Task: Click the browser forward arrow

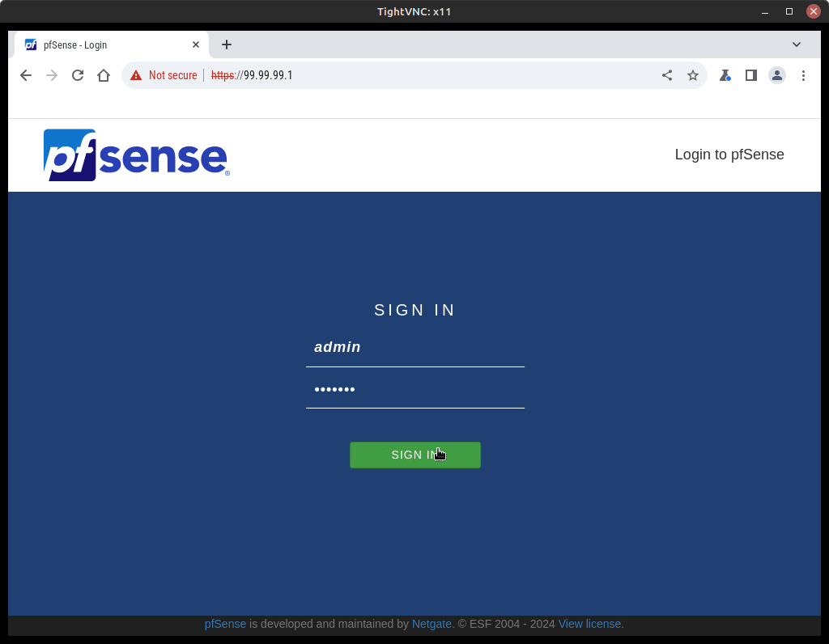Action: point(51,75)
